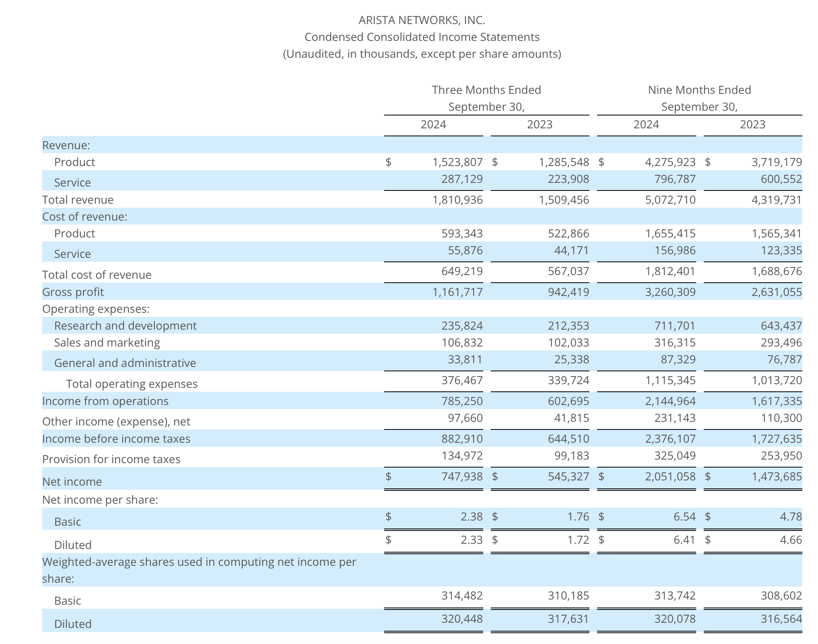The height and width of the screenshot is (644, 818).
Task: Select the Net income label
Action: click(71, 481)
